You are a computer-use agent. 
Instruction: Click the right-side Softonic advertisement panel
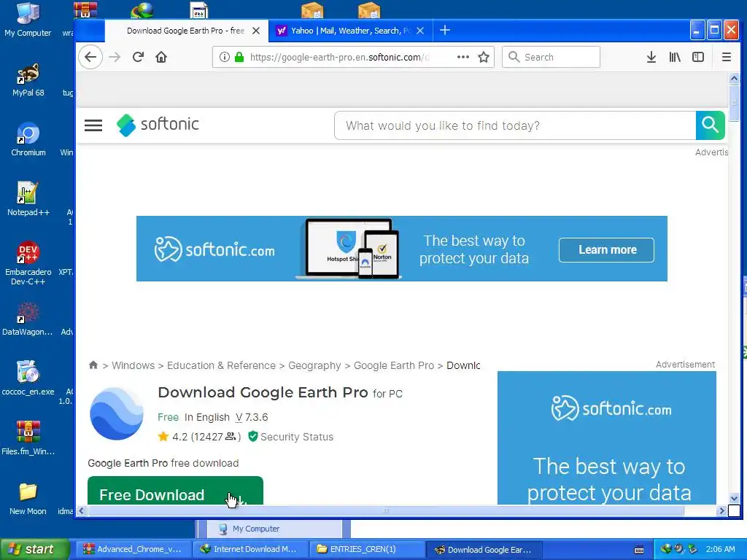point(606,437)
